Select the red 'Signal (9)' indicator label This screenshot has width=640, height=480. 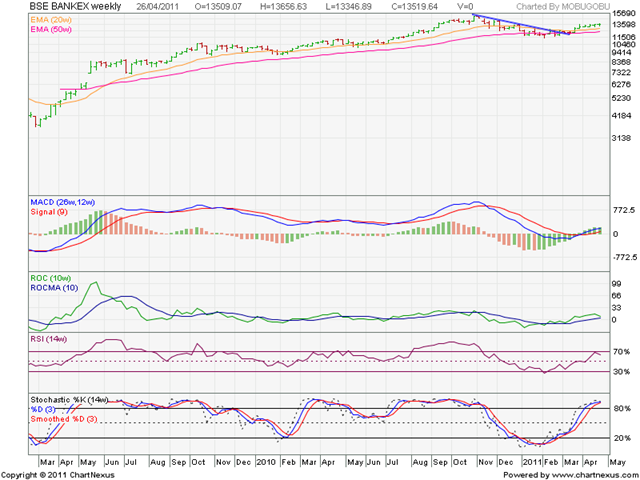(49, 212)
